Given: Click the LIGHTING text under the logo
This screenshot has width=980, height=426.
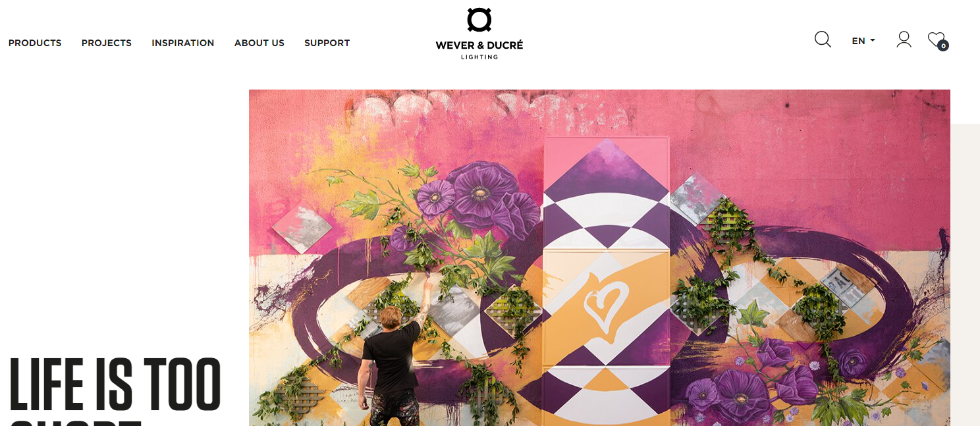Looking at the screenshot, I should pos(479,57).
